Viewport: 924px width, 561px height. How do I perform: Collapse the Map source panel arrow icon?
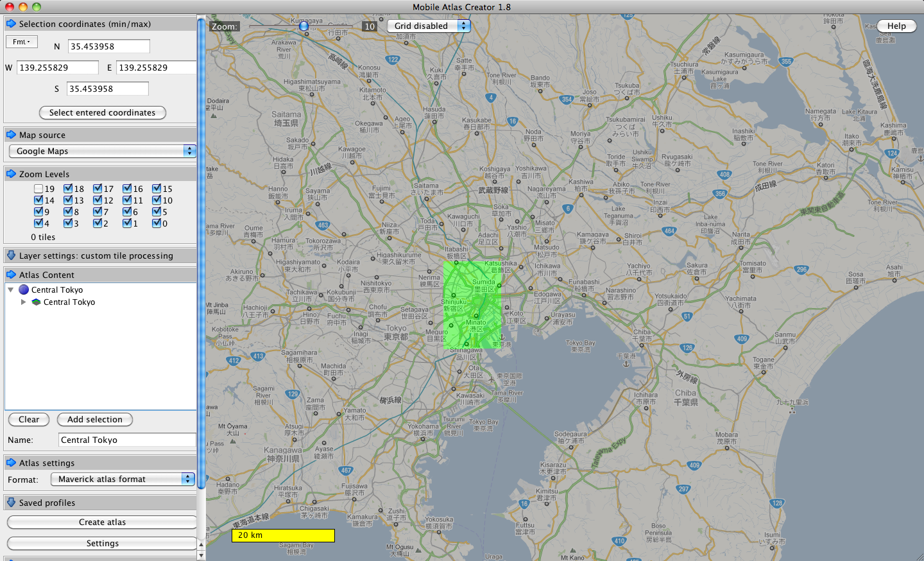(11, 135)
